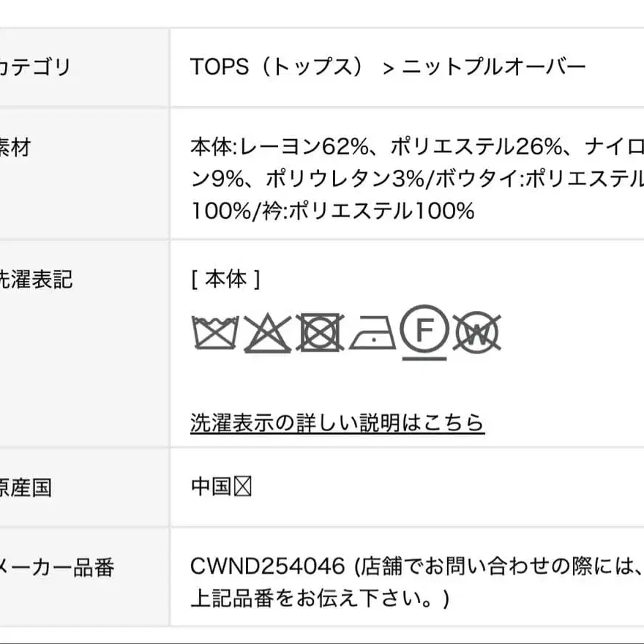Click the ニットプルオーバー category text
Image resolution: width=644 pixels, height=644 pixels.
pyautogui.click(x=495, y=67)
